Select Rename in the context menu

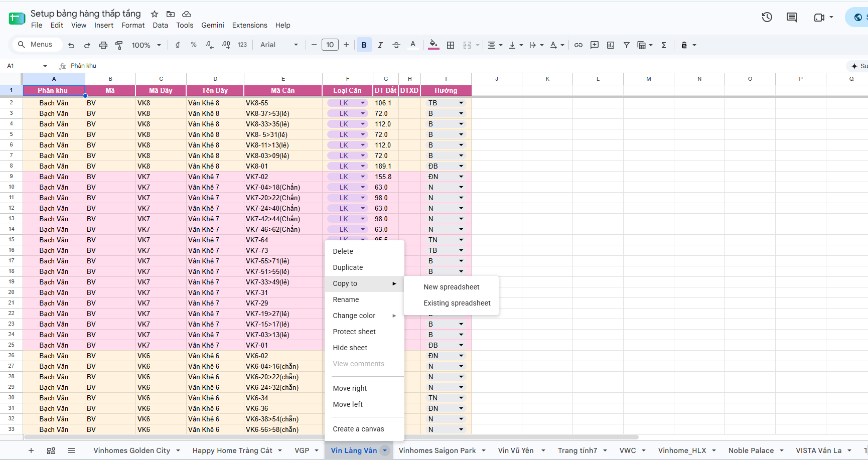[x=364, y=299]
